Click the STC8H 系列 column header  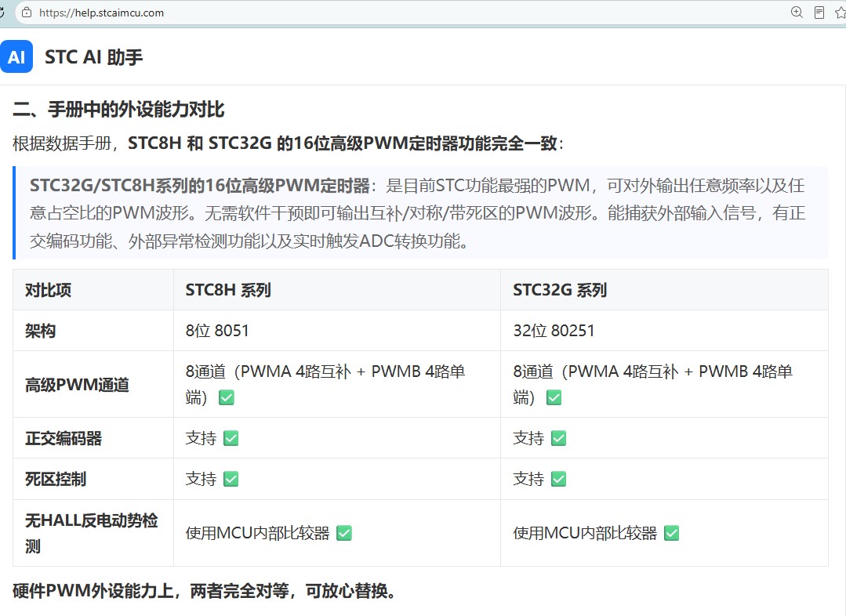point(228,290)
